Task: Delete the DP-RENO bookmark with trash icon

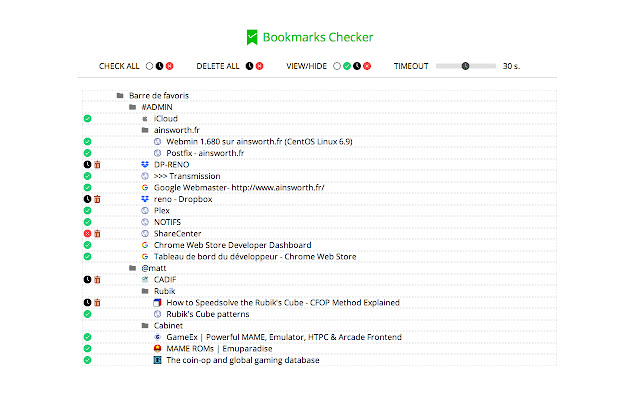Action: point(97,164)
